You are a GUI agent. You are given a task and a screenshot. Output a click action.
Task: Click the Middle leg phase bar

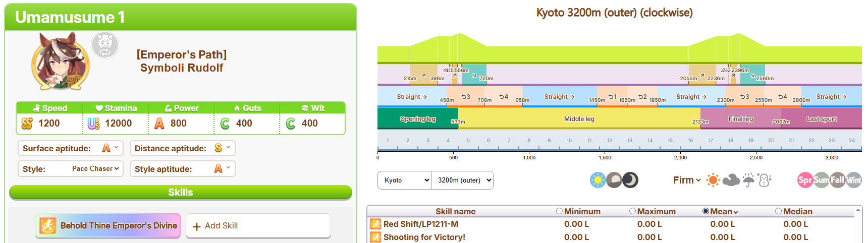(x=579, y=118)
